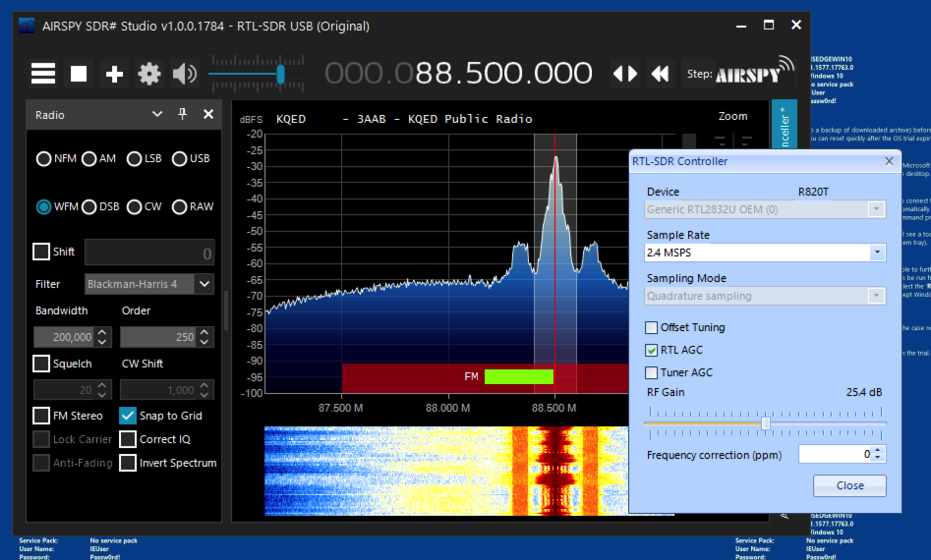Expand the Radio panel chevron menu
This screenshot has height=560, width=931.
157,115
